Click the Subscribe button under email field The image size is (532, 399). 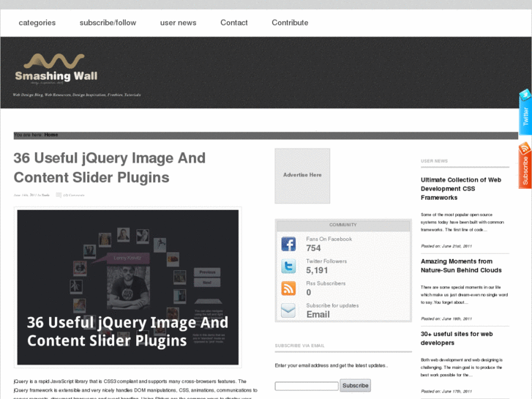tap(355, 385)
